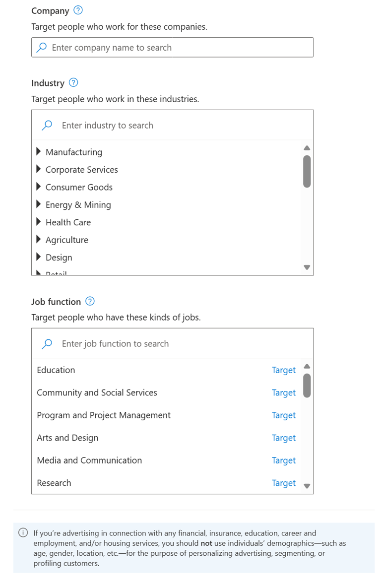Expand the Energy & Mining industry category
This screenshot has height=588, width=381.
click(x=39, y=204)
